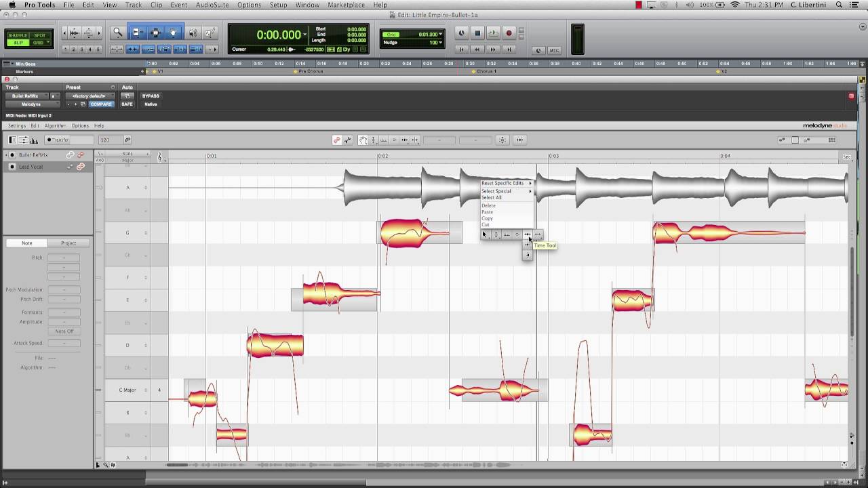Click the Record transport button

(x=509, y=33)
